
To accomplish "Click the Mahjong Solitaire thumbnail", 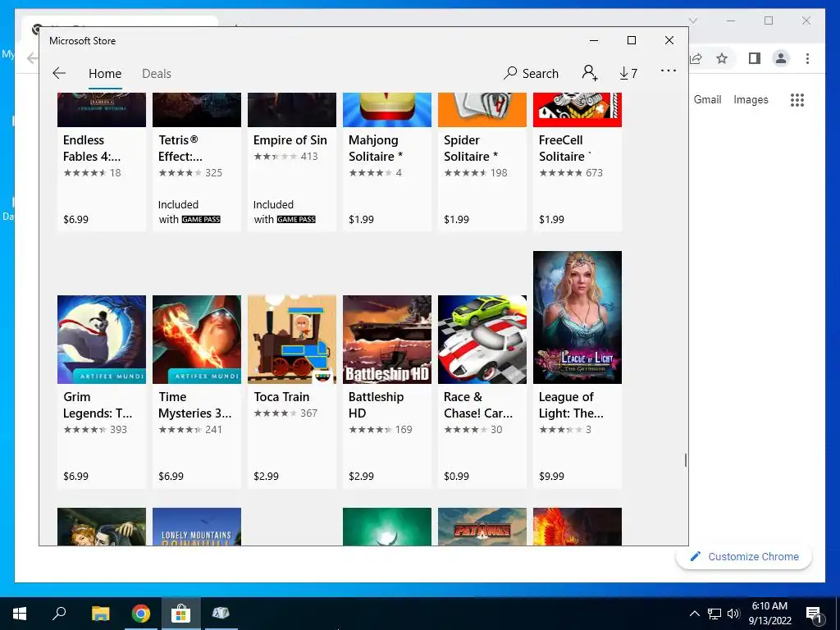I will (387, 110).
